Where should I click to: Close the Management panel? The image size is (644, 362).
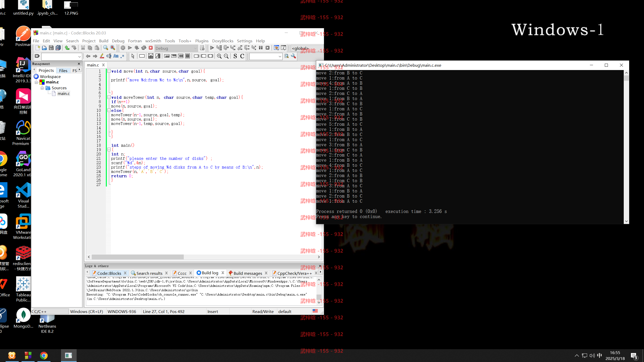[79, 64]
